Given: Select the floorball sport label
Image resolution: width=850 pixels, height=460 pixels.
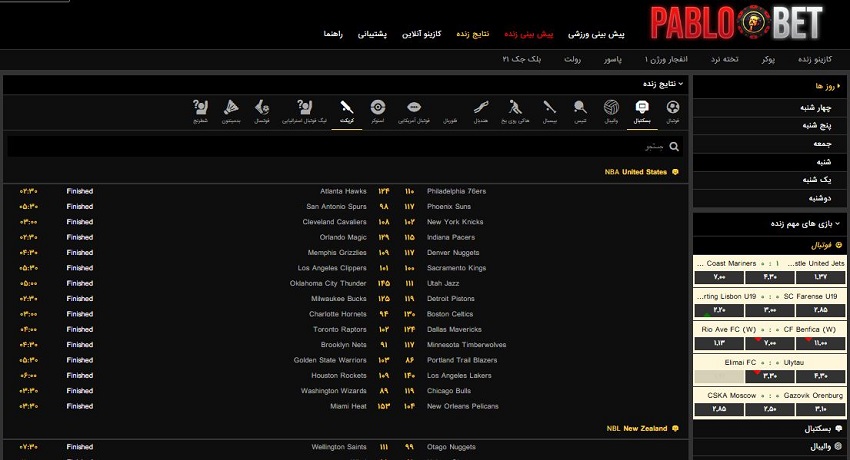Looking at the screenshot, I should pyautogui.click(x=450, y=121).
